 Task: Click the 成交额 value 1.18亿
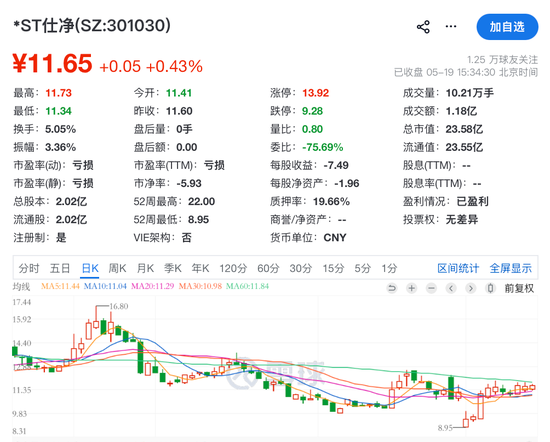(461, 111)
